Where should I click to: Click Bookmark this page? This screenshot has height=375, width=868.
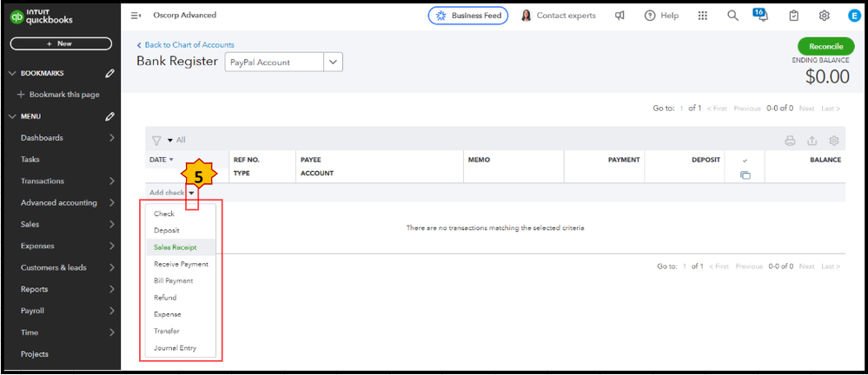tap(65, 95)
